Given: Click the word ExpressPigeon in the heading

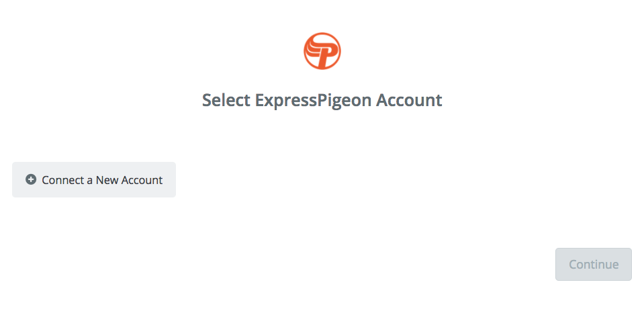Looking at the screenshot, I should point(314,100).
